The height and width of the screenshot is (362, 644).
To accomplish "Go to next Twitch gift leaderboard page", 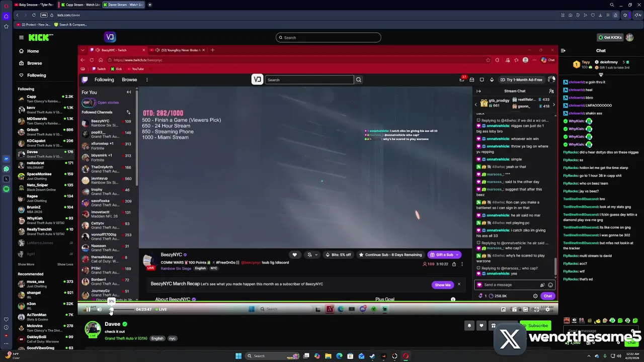I will (553, 105).
